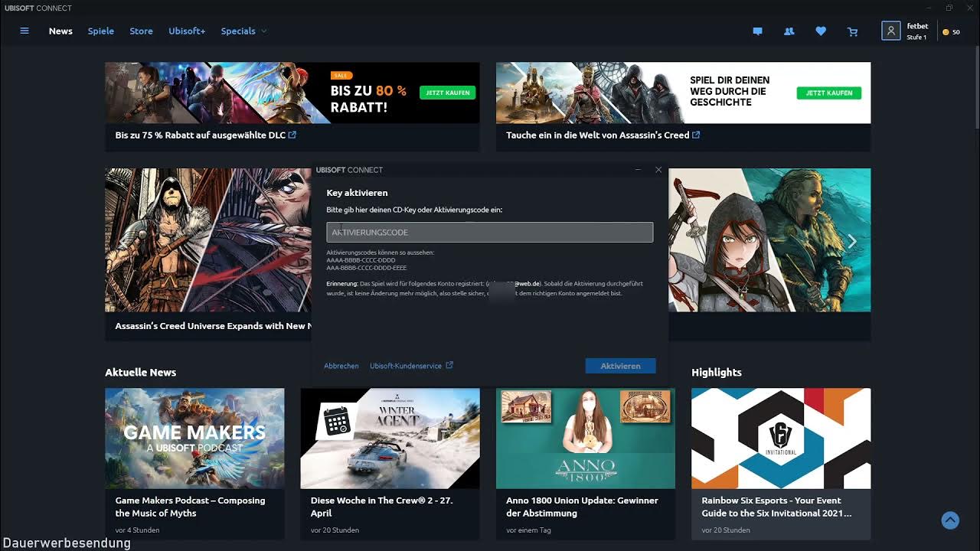Image resolution: width=980 pixels, height=551 pixels.
Task: Open the chat messages icon
Action: pos(757,31)
